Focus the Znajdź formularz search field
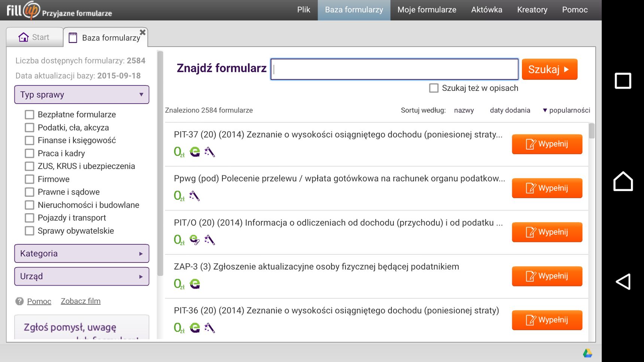 394,69
